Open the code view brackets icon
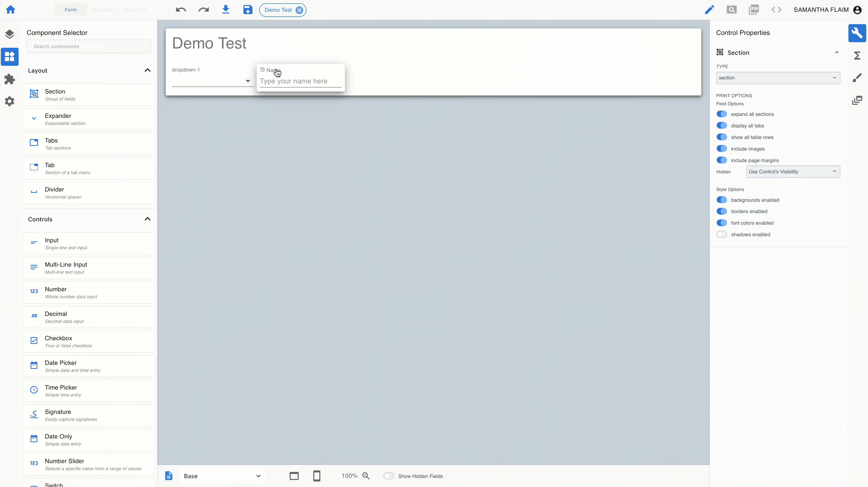The height and width of the screenshot is (487, 868). point(776,10)
